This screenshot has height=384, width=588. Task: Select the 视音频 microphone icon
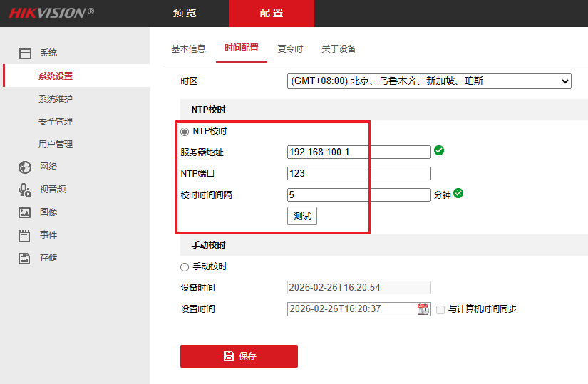coord(25,190)
